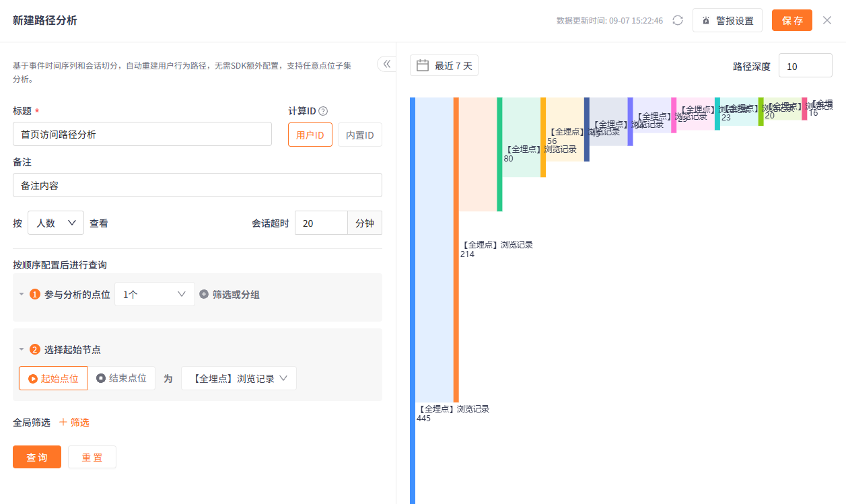Click the help icon beside 计算ID
846x504 pixels.
[x=323, y=111]
